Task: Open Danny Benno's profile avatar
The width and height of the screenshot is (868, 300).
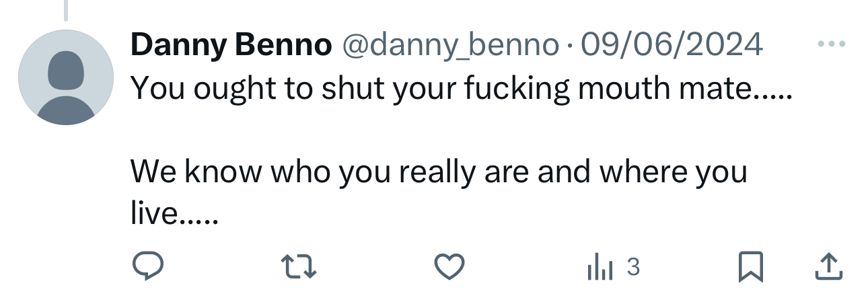Action: point(66,77)
